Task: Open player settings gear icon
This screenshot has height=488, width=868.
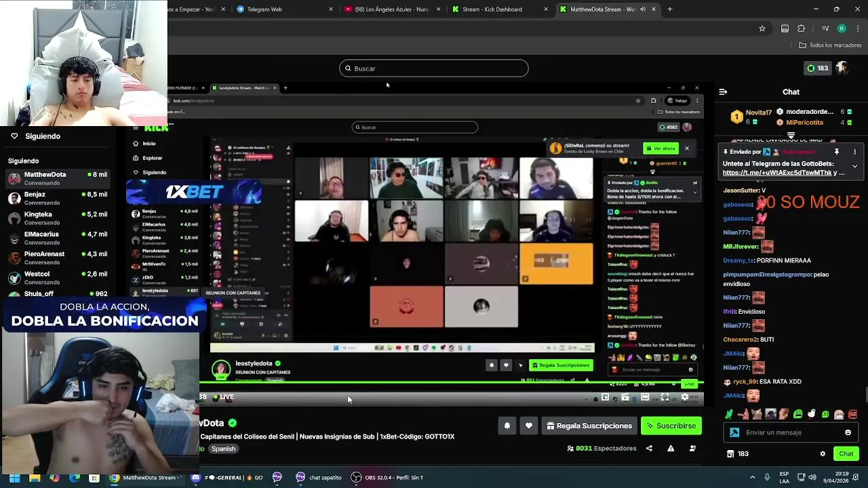Action: pos(685,398)
